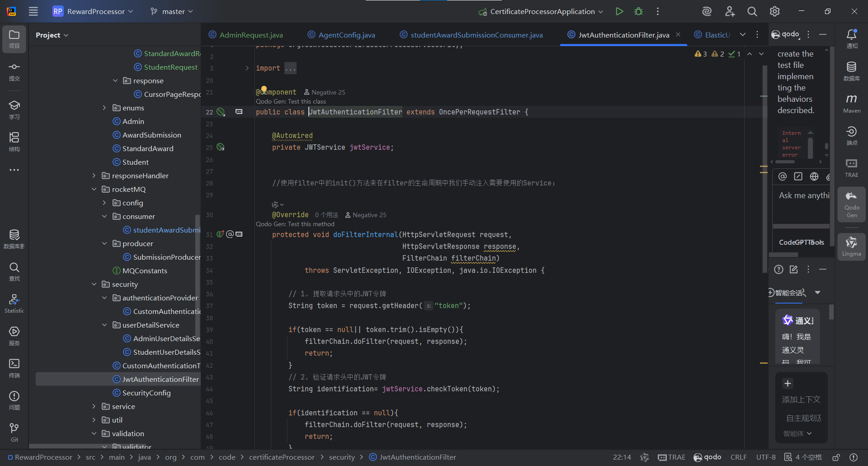Viewport: 868px width, 466px height.
Task: Open the Learn tool window
Action: 14,110
